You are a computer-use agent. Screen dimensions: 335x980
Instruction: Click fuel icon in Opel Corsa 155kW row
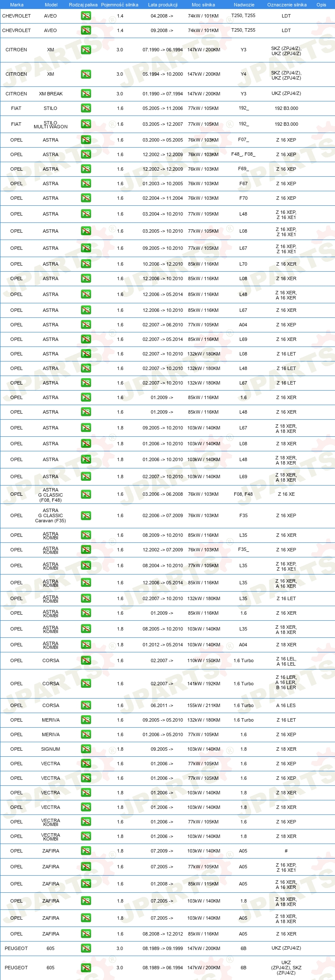pyautogui.click(x=86, y=706)
